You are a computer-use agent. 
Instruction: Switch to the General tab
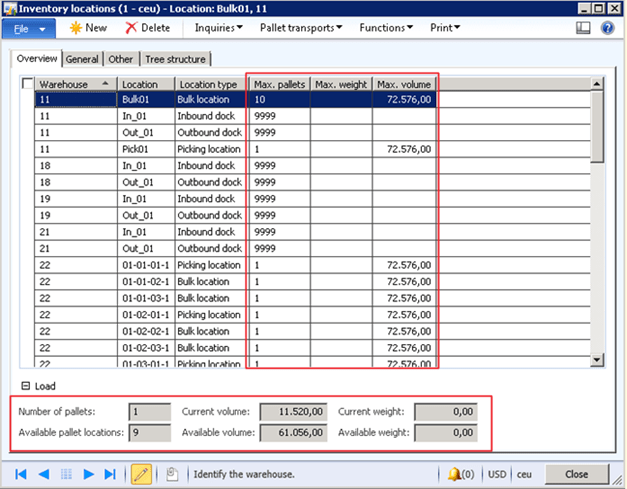(82, 60)
